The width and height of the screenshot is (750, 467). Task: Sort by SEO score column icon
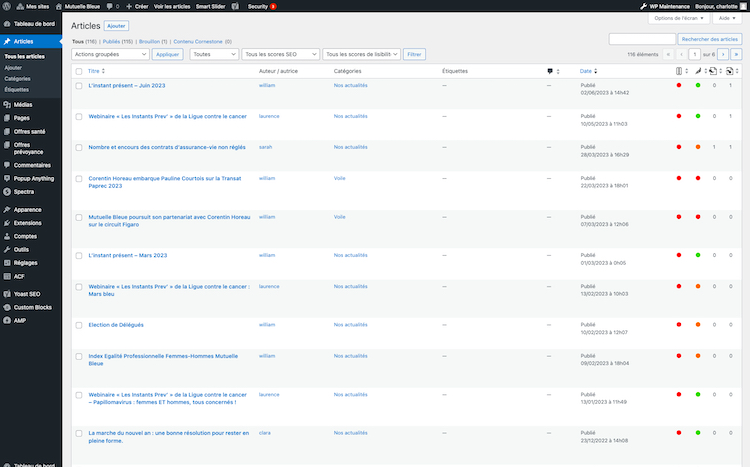coord(681,71)
